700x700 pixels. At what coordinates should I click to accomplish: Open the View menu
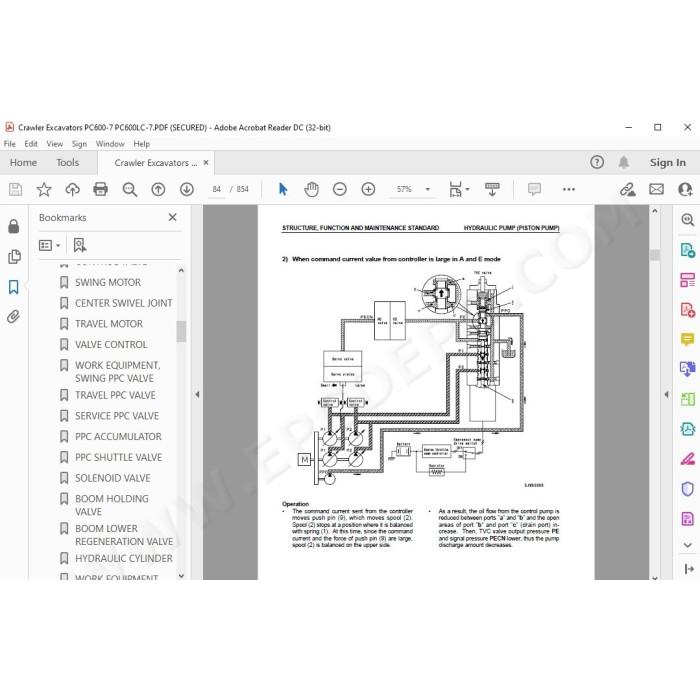(x=54, y=144)
